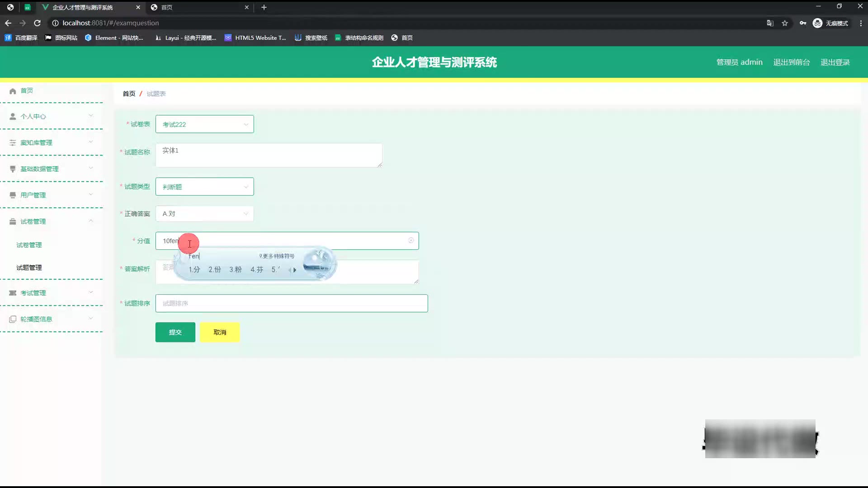Expand the 个人中心 menu chevron
This screenshot has width=868, height=488.
(x=91, y=116)
